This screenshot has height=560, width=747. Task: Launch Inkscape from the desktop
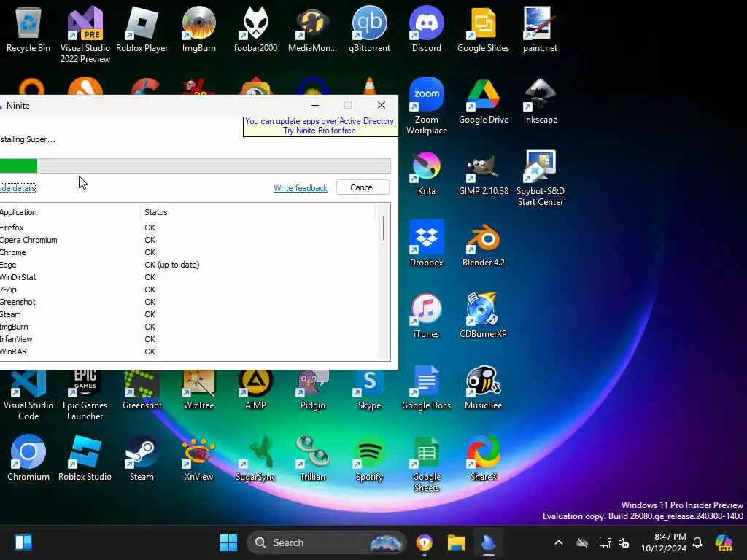[541, 101]
